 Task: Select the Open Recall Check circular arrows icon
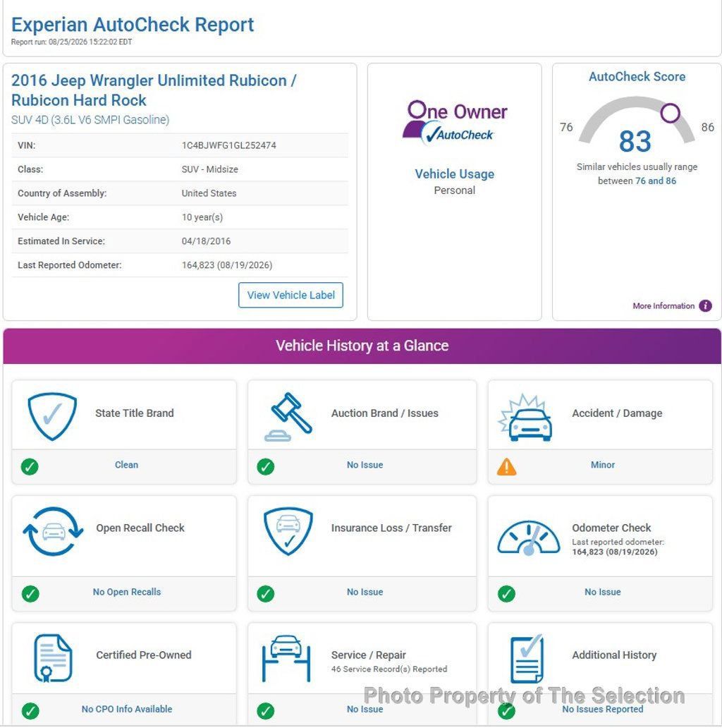click(54, 532)
